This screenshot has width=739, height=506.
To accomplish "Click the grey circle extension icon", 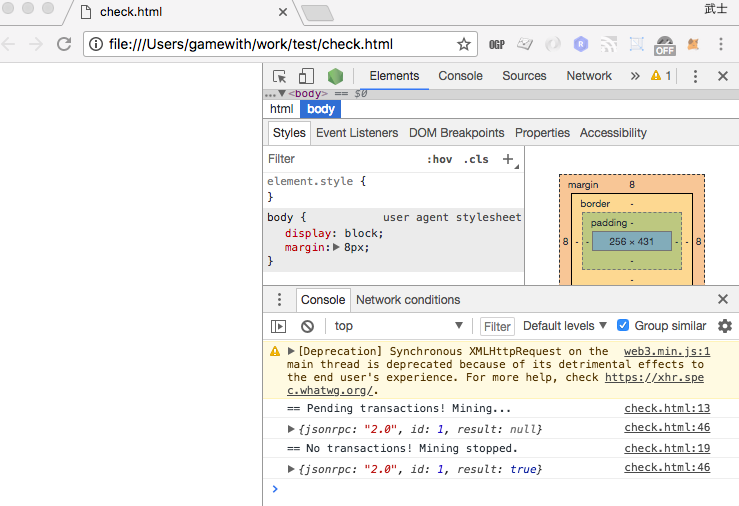I will point(552,44).
